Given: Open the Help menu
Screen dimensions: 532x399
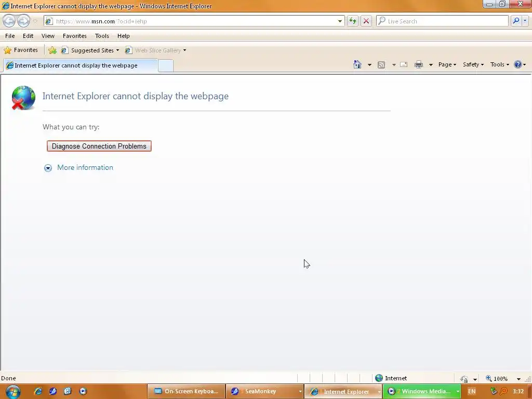Looking at the screenshot, I should (124, 36).
